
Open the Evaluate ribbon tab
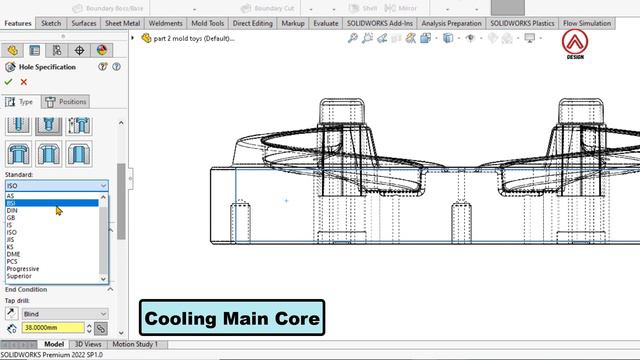pos(326,23)
